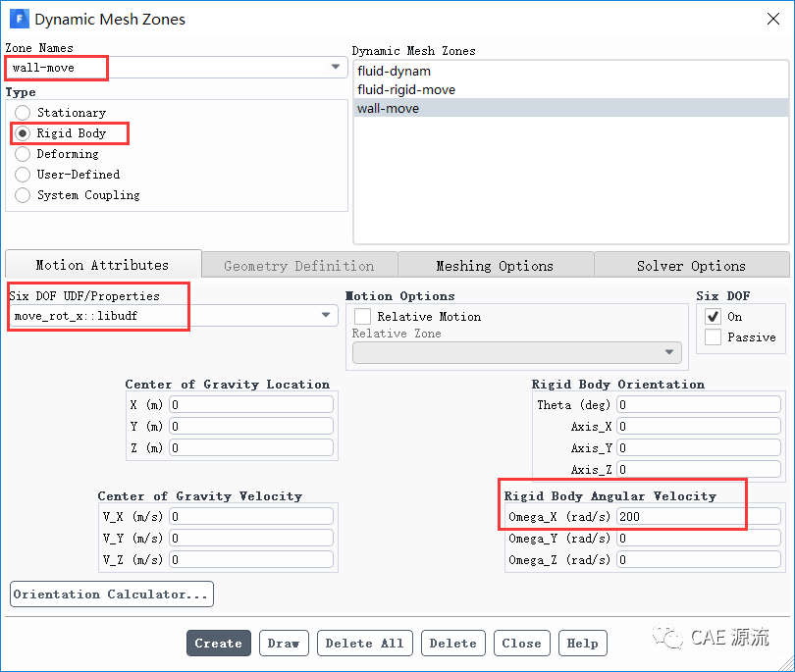The image size is (795, 672).
Task: Select fluid-rigid-move in Dynamic Mesh Zones list
Action: click(x=406, y=89)
